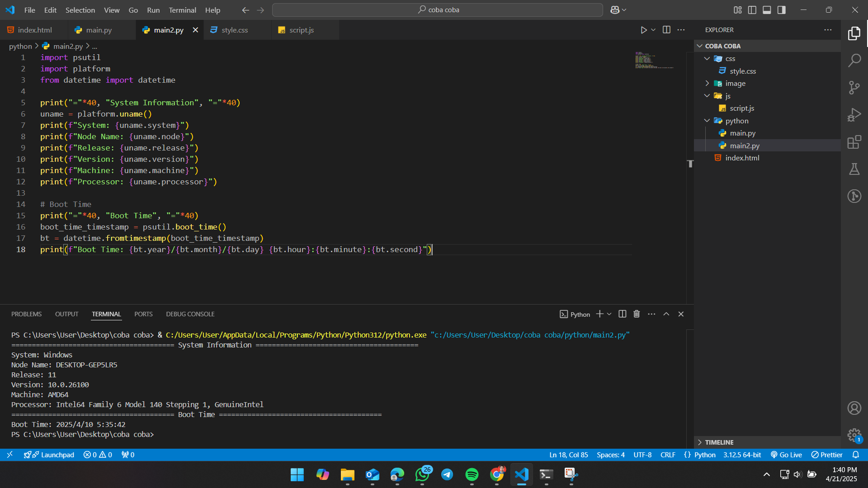This screenshot has width=868, height=488.
Task: Expand the TIMELINE section
Action: coord(768,442)
